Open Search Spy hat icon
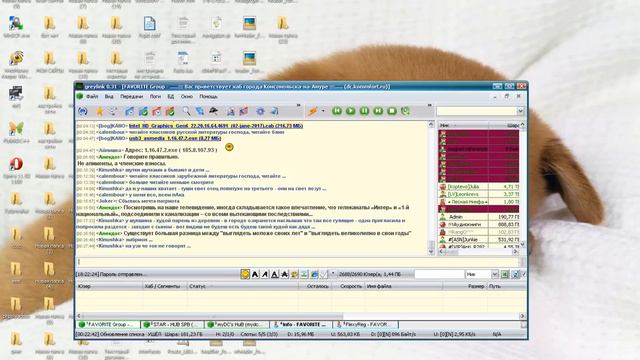Screen dimensions: 640x360 [213, 111]
